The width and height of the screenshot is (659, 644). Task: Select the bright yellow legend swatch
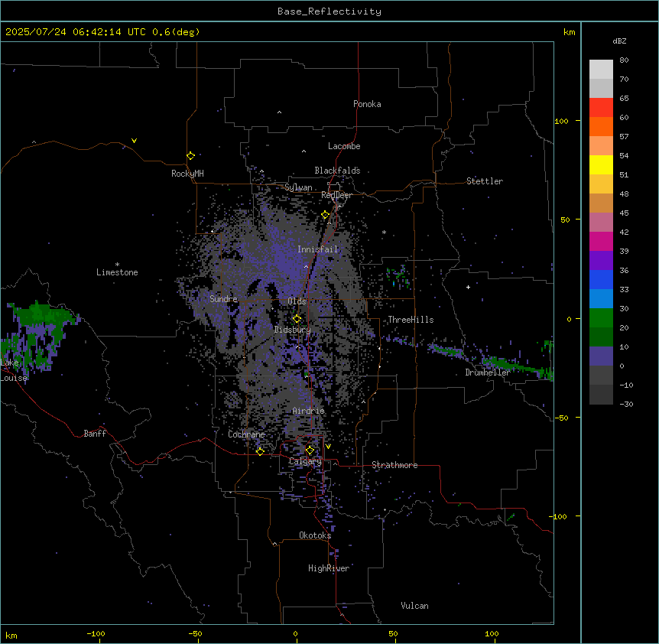[x=601, y=164]
